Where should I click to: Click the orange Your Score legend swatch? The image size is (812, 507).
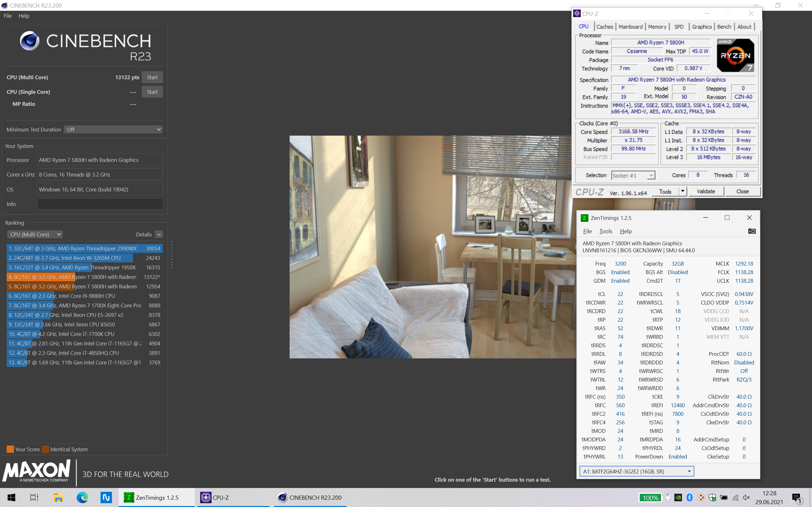10,449
